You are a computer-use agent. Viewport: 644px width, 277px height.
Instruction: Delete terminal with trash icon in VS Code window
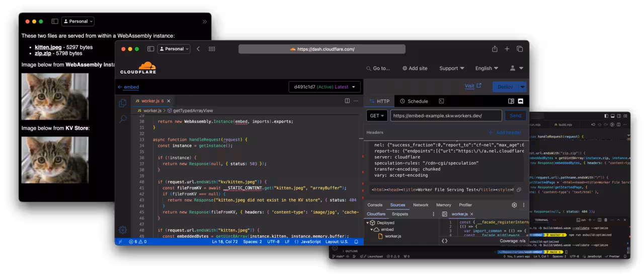click(606, 220)
